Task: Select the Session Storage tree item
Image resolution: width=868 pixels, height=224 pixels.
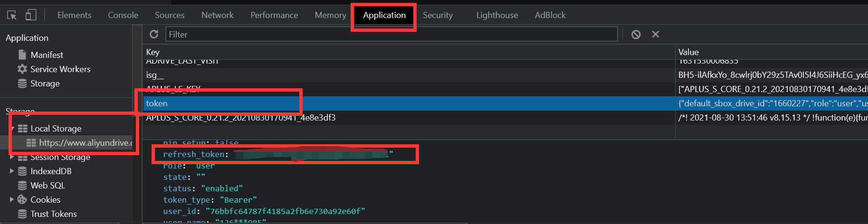Action: coord(60,157)
